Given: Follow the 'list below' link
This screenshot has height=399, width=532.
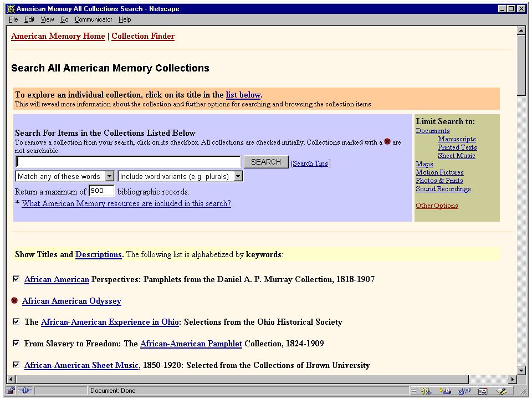Looking at the screenshot, I should (243, 95).
